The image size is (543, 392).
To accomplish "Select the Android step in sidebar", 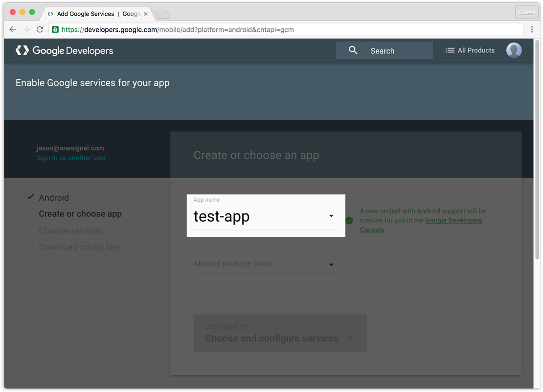I will click(54, 198).
